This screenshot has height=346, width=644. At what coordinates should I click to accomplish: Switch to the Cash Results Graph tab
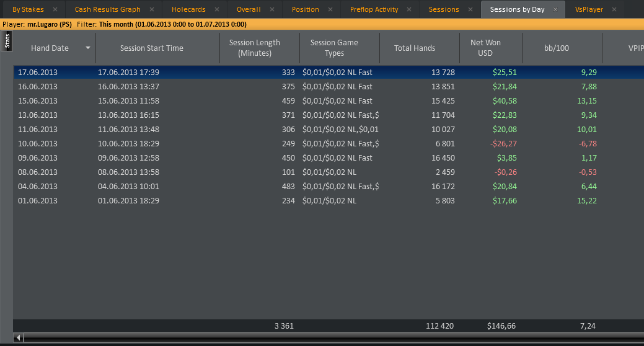point(107,10)
